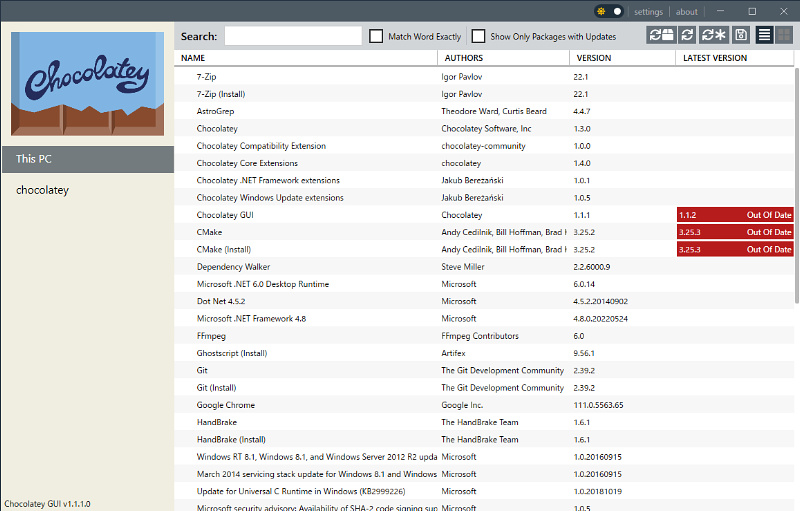Screen dimensions: 800x511
Task: Click the Chocolatey GUI v1.1.1.0 status text
Action: (x=47, y=504)
